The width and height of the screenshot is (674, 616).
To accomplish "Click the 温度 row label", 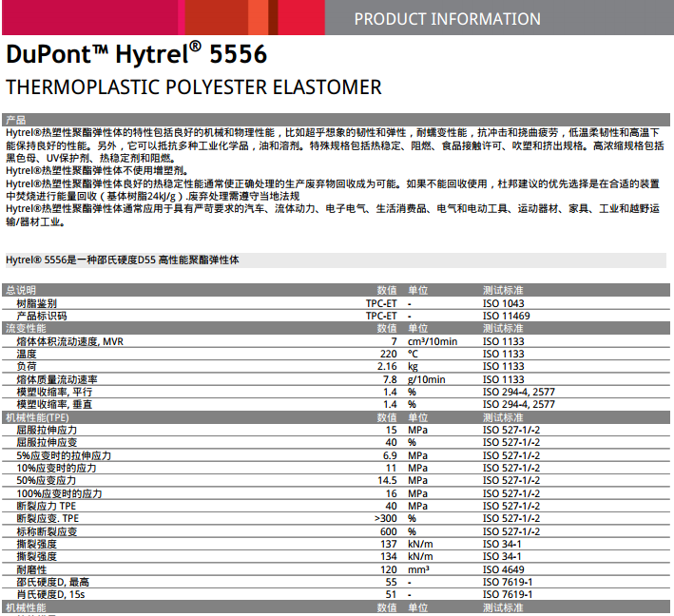I will (x=27, y=354).
